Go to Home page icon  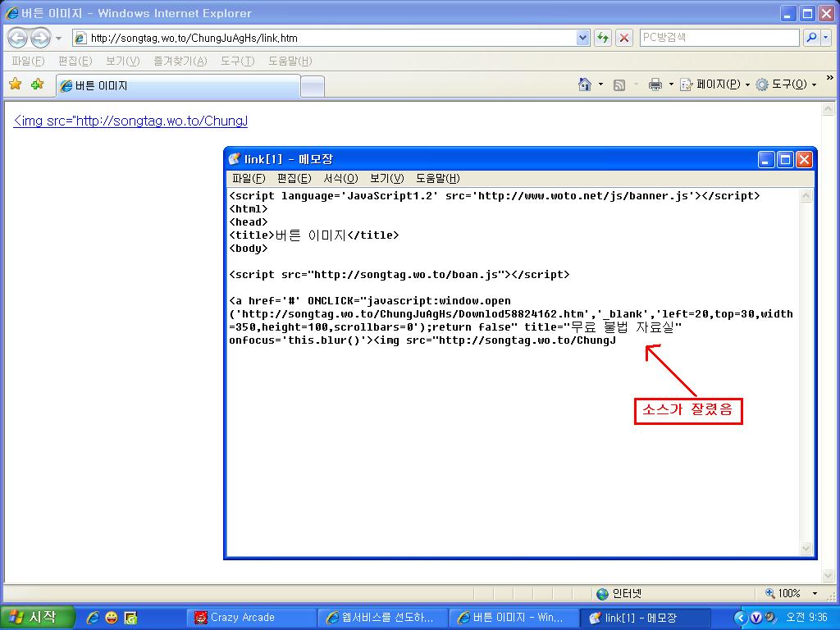pyautogui.click(x=585, y=84)
